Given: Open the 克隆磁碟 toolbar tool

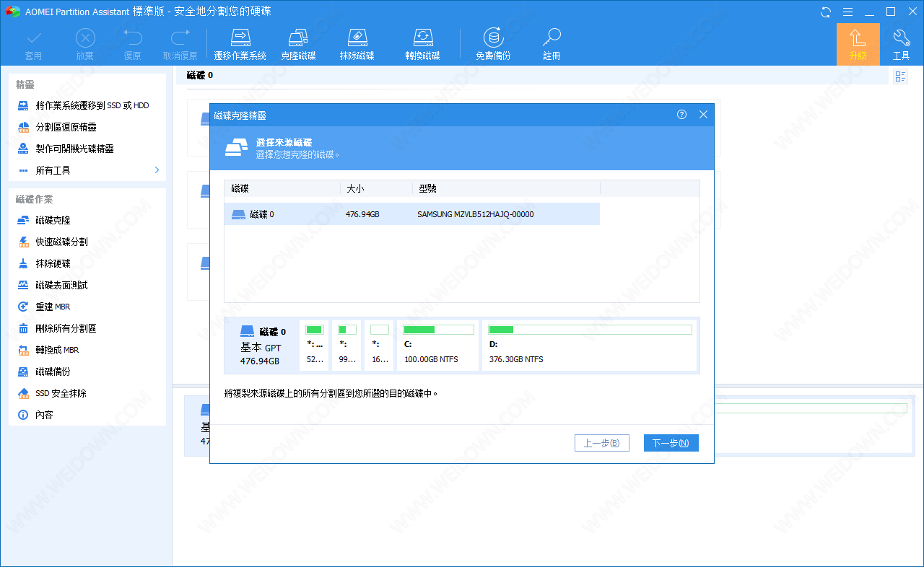Looking at the screenshot, I should click(x=298, y=44).
